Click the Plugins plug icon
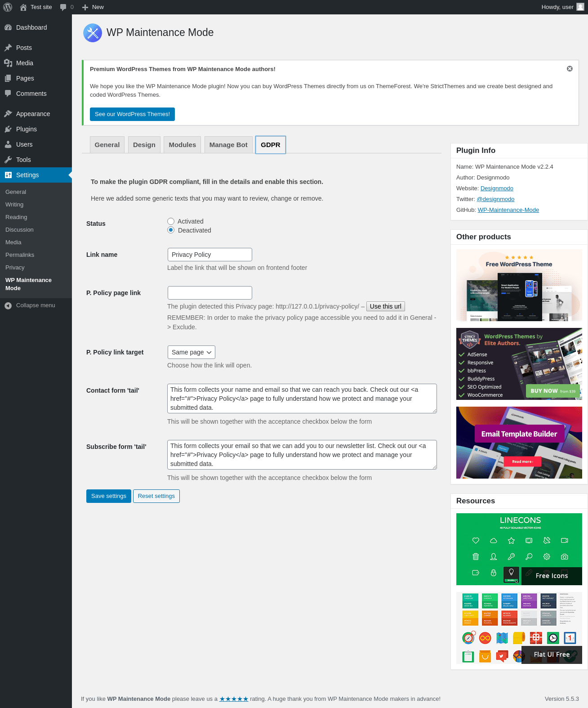Image resolution: width=588 pixels, height=708 pixels. 8,129
